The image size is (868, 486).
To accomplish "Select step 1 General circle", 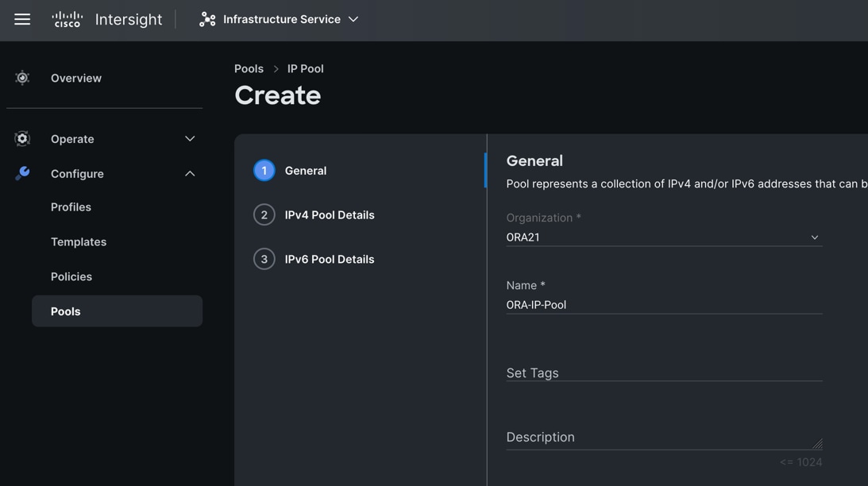I will [264, 171].
